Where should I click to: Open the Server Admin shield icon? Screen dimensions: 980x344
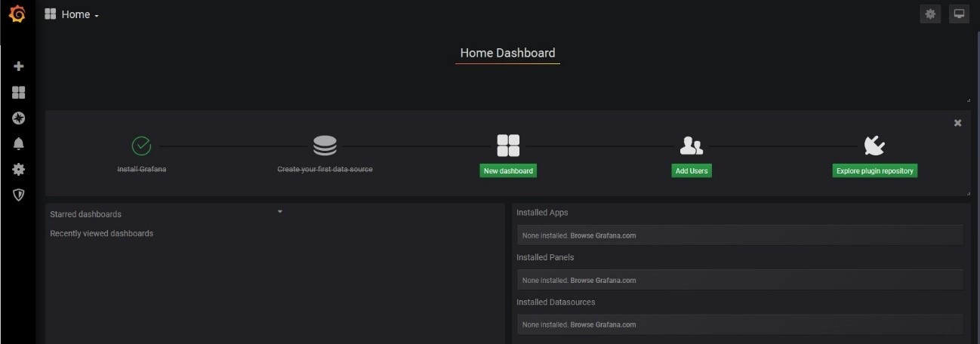(19, 195)
